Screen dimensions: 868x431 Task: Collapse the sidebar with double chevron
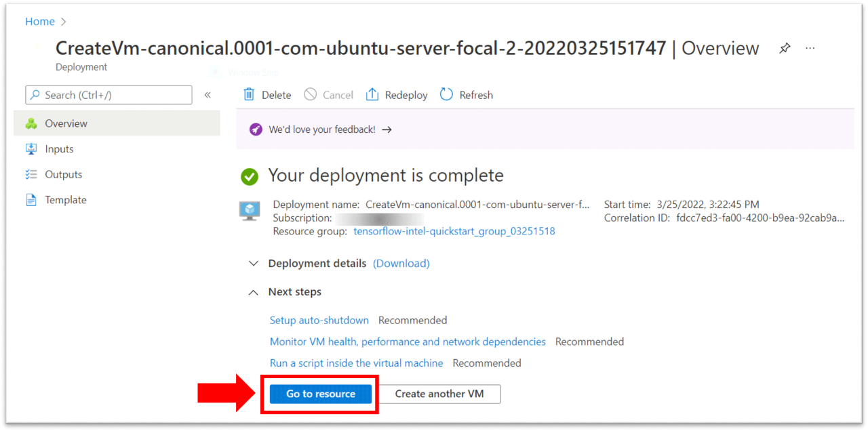[x=208, y=95]
